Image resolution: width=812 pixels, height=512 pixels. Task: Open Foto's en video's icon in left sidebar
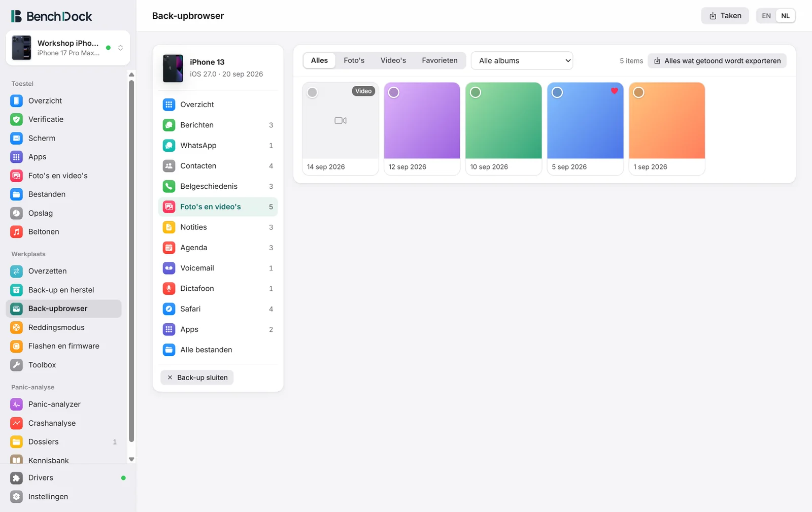tap(17, 176)
